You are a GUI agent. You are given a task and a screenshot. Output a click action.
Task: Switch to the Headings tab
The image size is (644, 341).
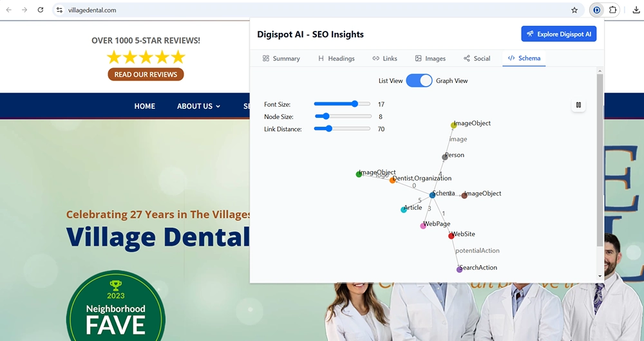[x=336, y=59]
